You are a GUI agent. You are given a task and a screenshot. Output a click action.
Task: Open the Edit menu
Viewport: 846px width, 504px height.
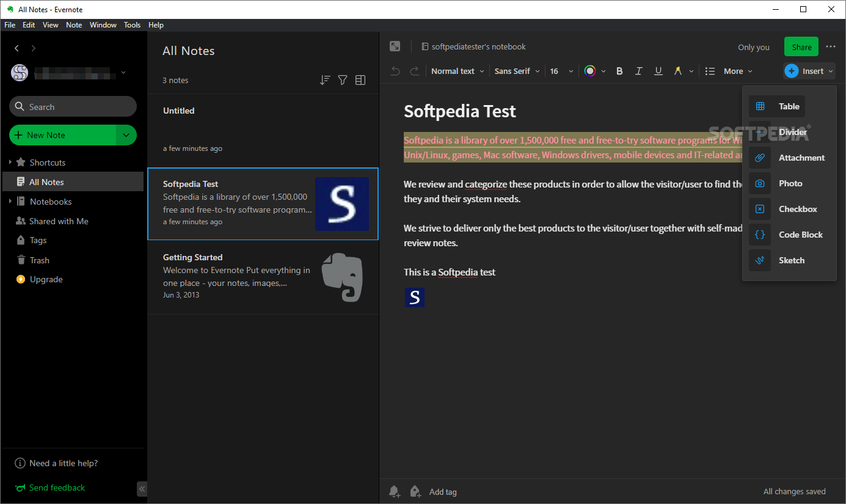[x=29, y=25]
